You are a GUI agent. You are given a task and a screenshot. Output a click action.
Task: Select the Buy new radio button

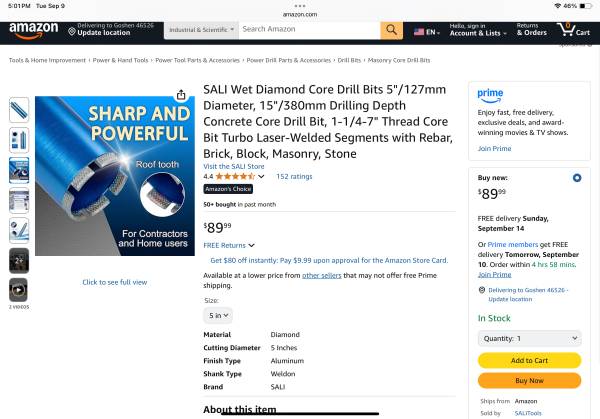click(577, 178)
